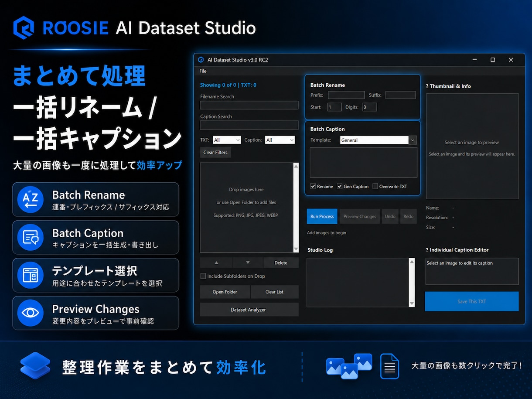532x399 pixels.
Task: Move item up with the up arrow button
Action: [216, 263]
